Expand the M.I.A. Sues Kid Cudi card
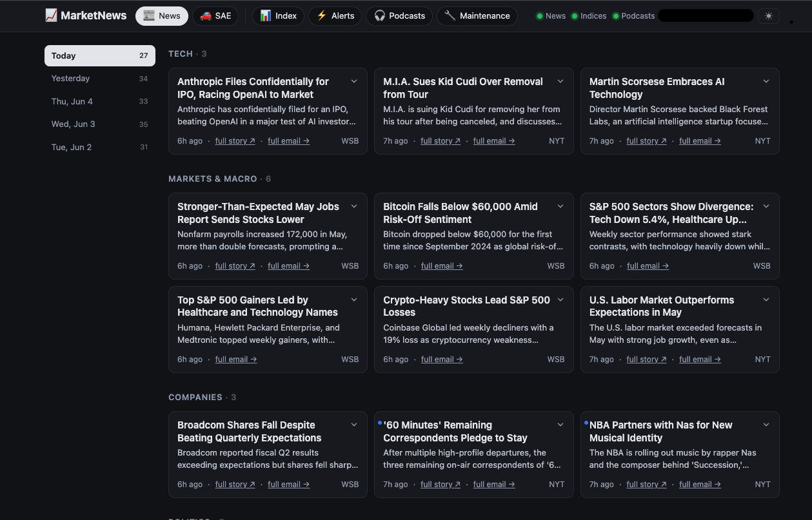The image size is (812, 520). tap(560, 82)
